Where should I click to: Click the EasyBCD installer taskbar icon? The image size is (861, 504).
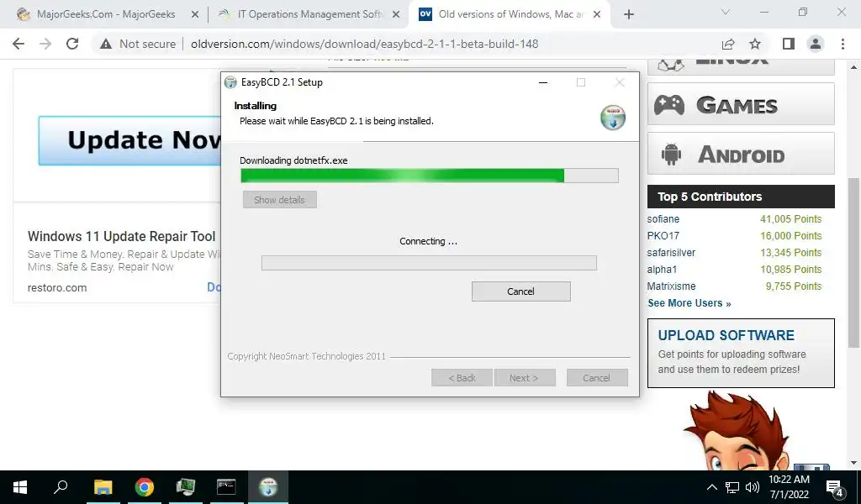click(268, 487)
